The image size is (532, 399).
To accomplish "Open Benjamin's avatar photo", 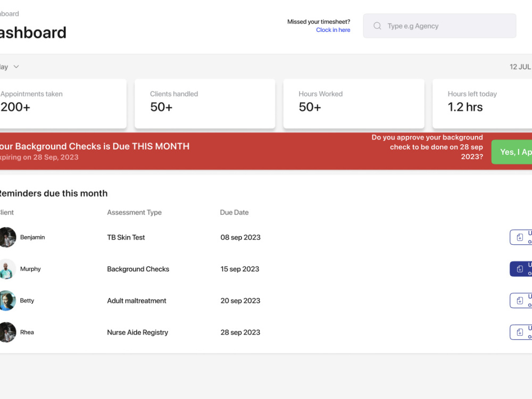I will click(7, 237).
